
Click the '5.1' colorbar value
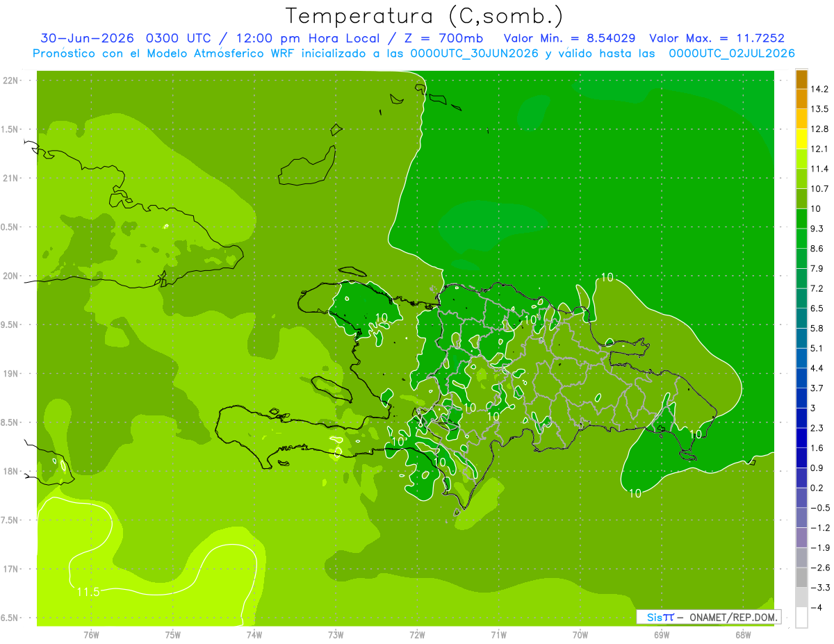pos(817,348)
